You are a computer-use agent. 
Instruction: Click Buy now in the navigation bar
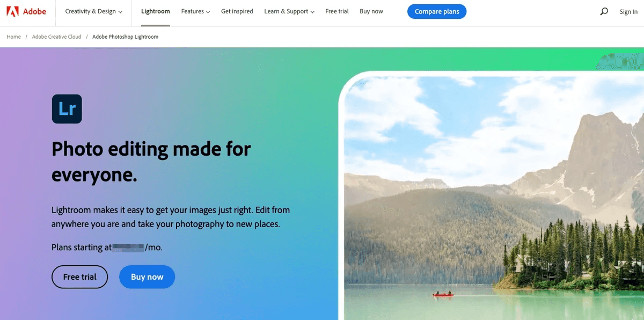click(371, 11)
